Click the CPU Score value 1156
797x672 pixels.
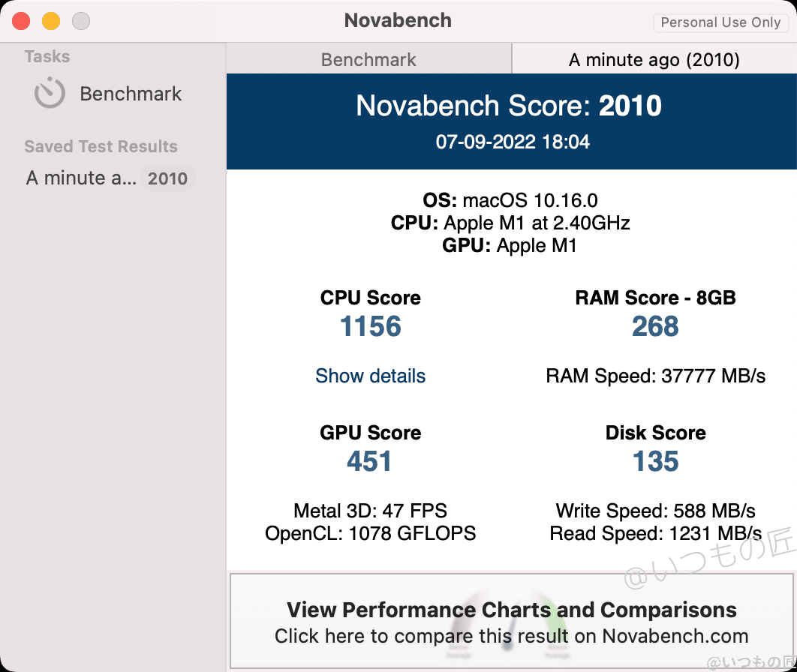[x=370, y=327]
